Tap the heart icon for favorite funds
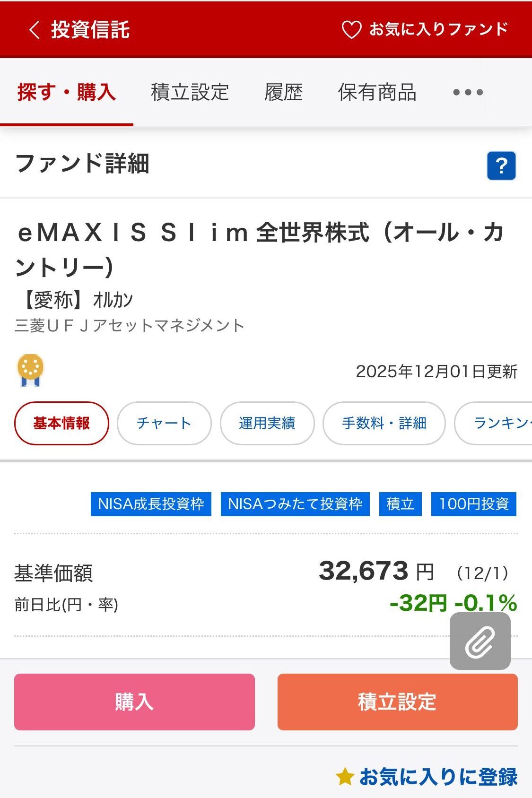This screenshot has height=798, width=532. (x=351, y=30)
